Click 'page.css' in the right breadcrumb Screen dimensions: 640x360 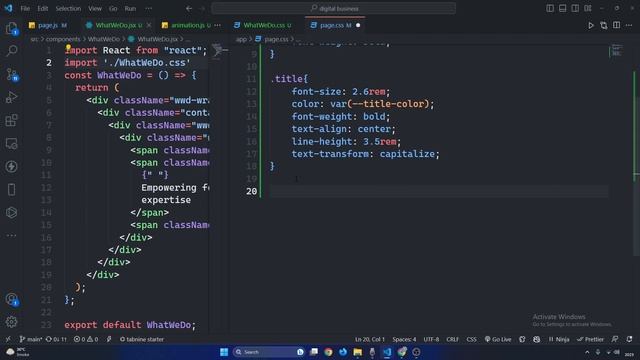(276, 39)
